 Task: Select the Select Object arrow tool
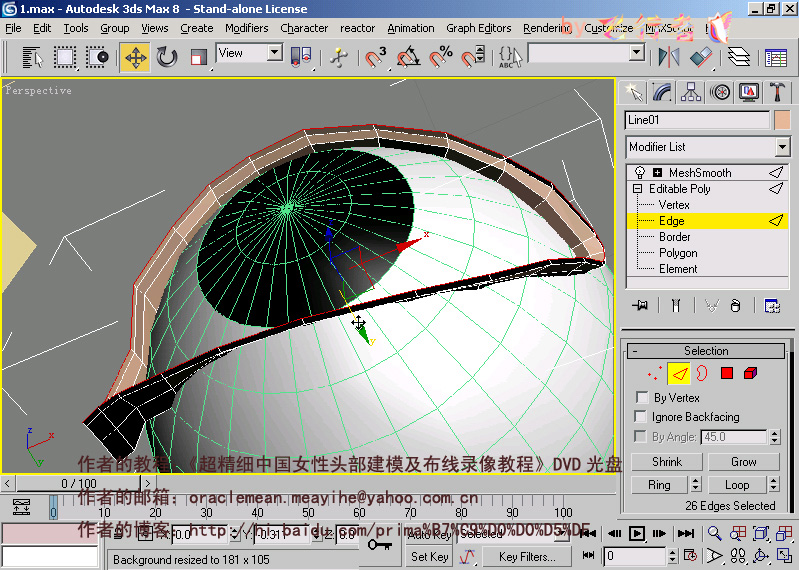point(33,57)
